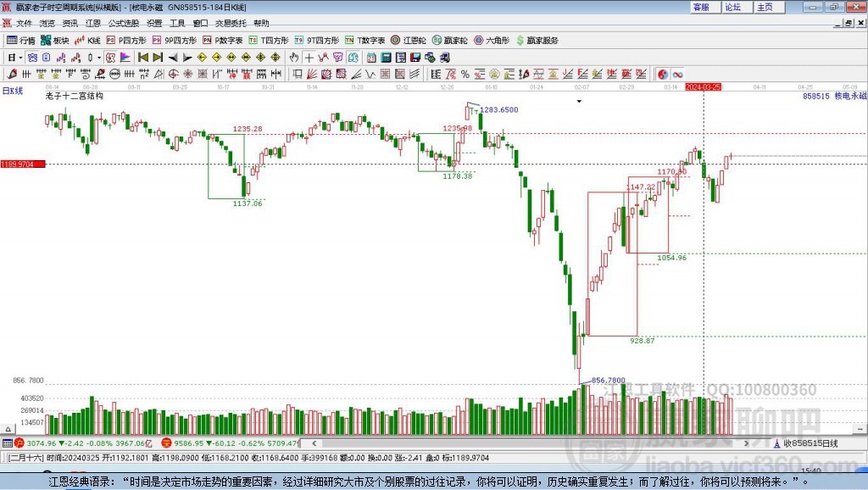Click the 老子十二宫结构 chart label
The image size is (868, 490).
(x=75, y=96)
